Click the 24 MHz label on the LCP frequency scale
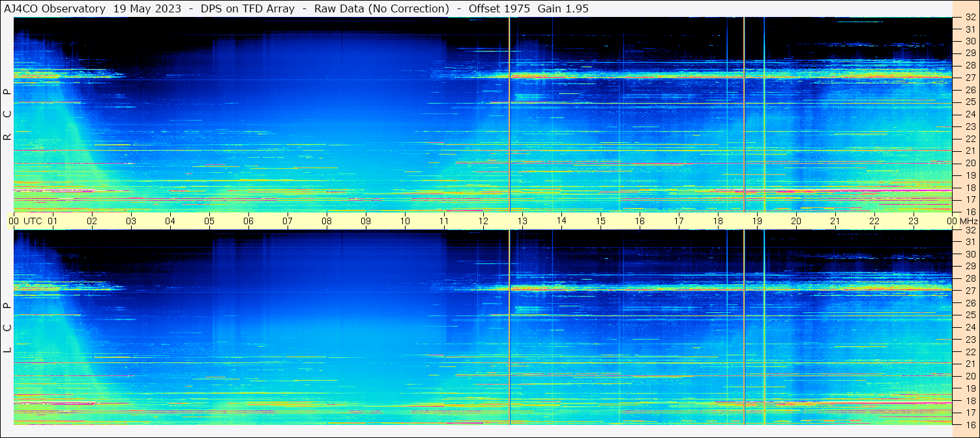 point(970,327)
